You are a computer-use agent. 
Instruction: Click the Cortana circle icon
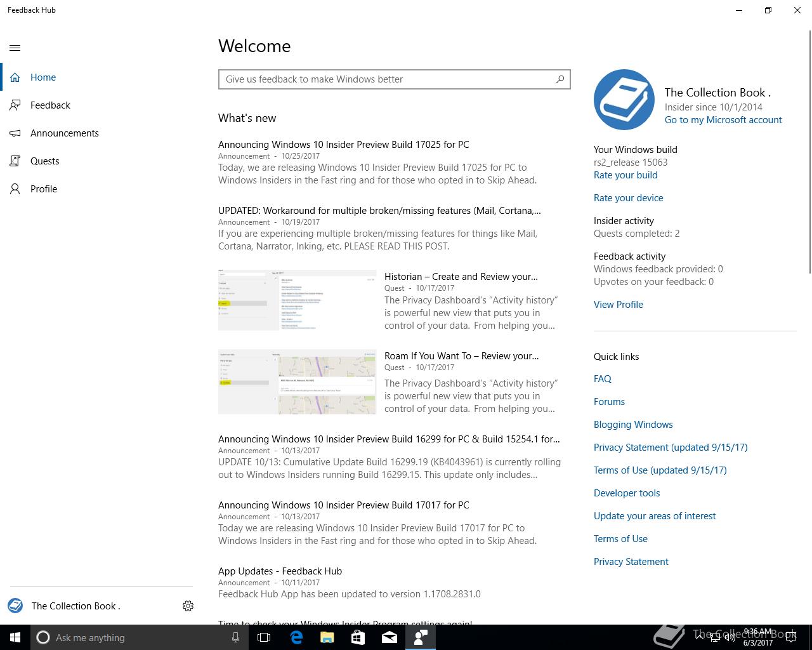[x=43, y=637]
